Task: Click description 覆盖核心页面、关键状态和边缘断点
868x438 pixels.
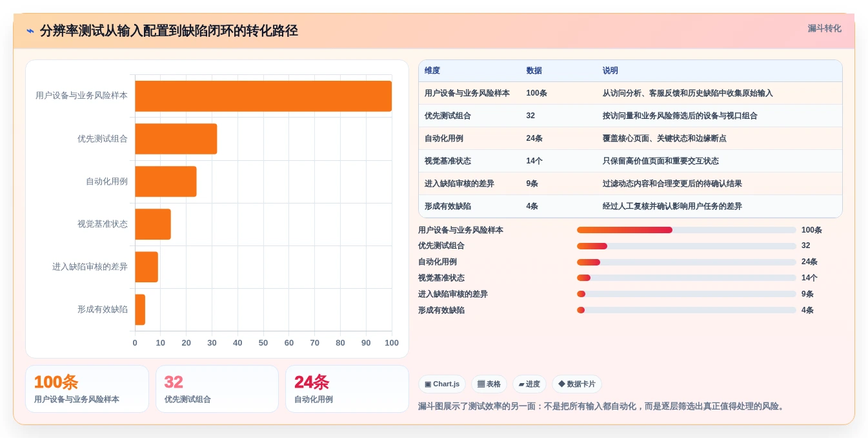Action: [665, 138]
